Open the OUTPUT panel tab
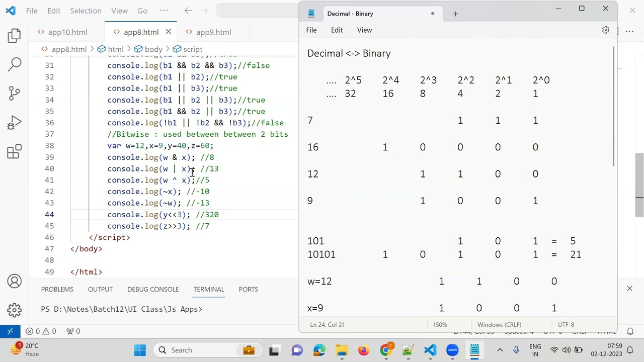The height and width of the screenshot is (362, 644). point(100,289)
